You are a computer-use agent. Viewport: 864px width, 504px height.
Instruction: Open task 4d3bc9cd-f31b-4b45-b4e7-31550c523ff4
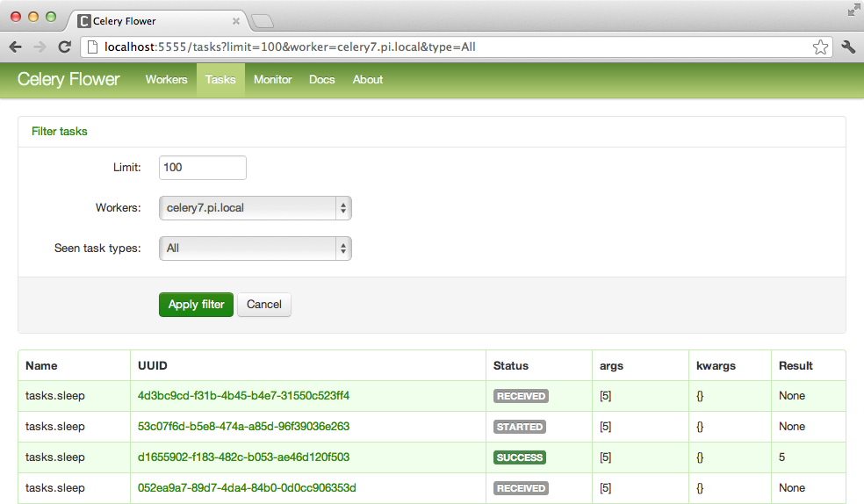pos(243,395)
